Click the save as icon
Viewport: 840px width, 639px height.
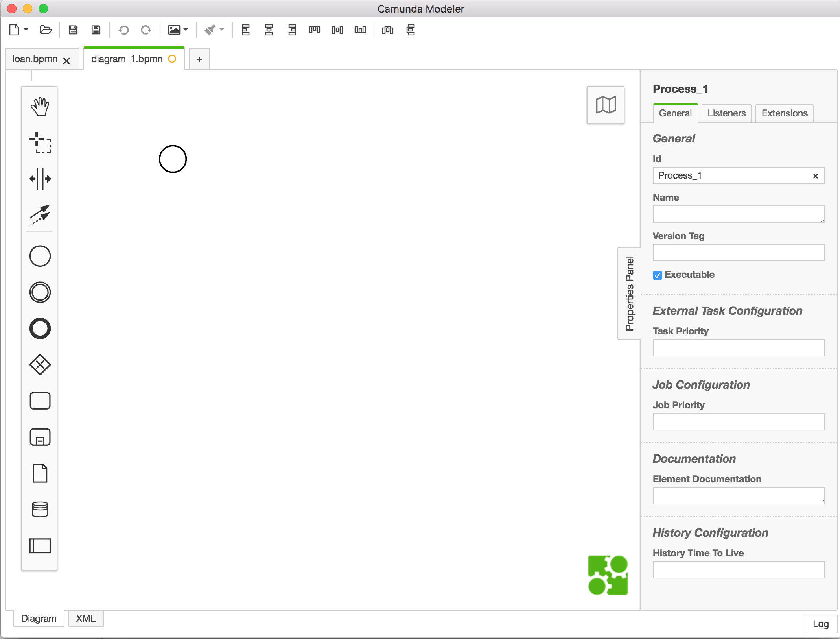click(x=96, y=30)
